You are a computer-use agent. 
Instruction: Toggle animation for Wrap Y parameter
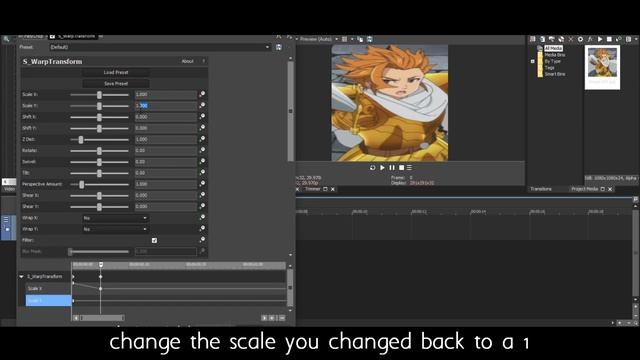click(202, 229)
